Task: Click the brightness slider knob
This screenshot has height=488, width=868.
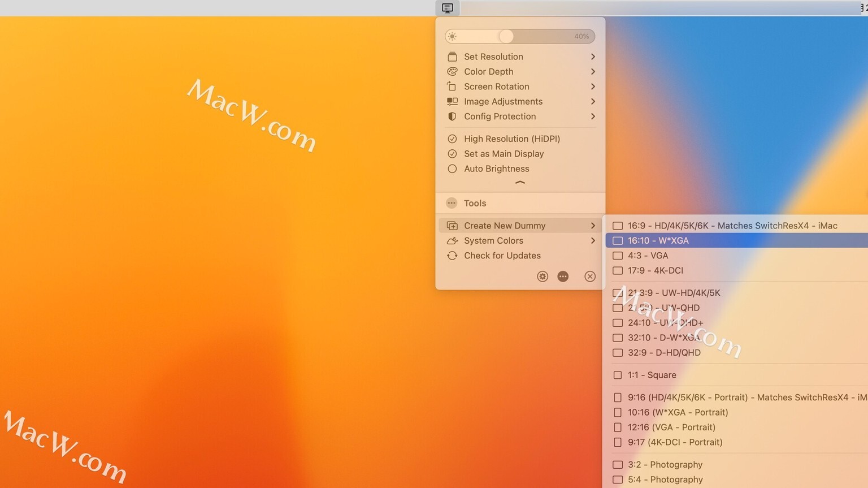Action: click(506, 36)
